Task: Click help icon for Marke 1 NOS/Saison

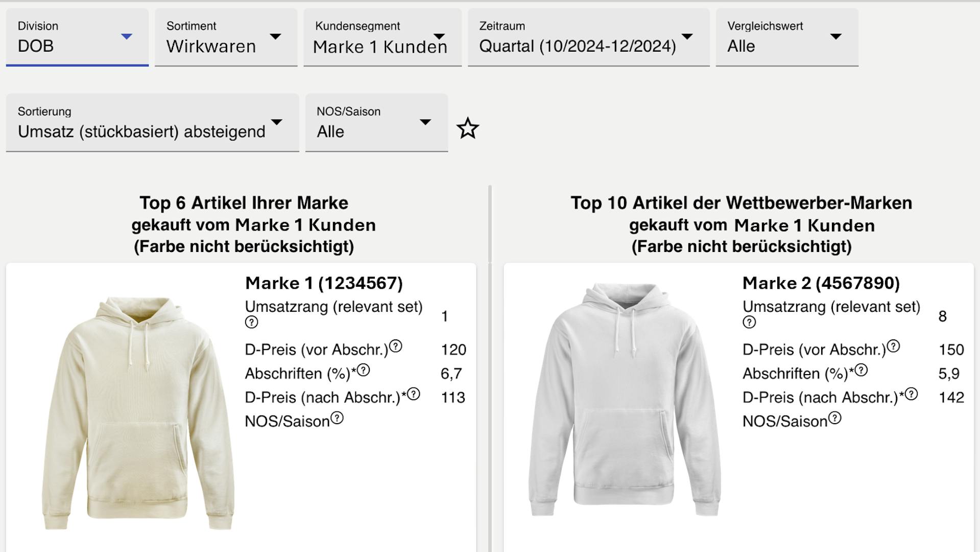Action: (x=337, y=418)
